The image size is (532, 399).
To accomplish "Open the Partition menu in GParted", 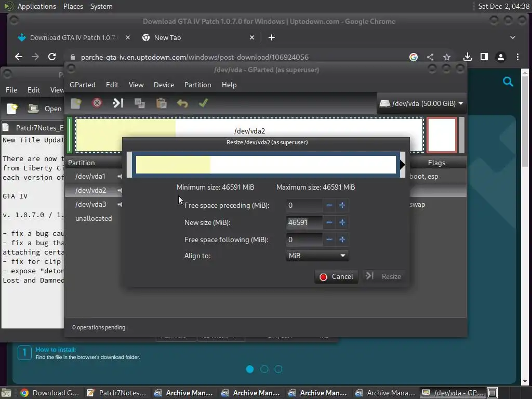I will pyautogui.click(x=198, y=85).
